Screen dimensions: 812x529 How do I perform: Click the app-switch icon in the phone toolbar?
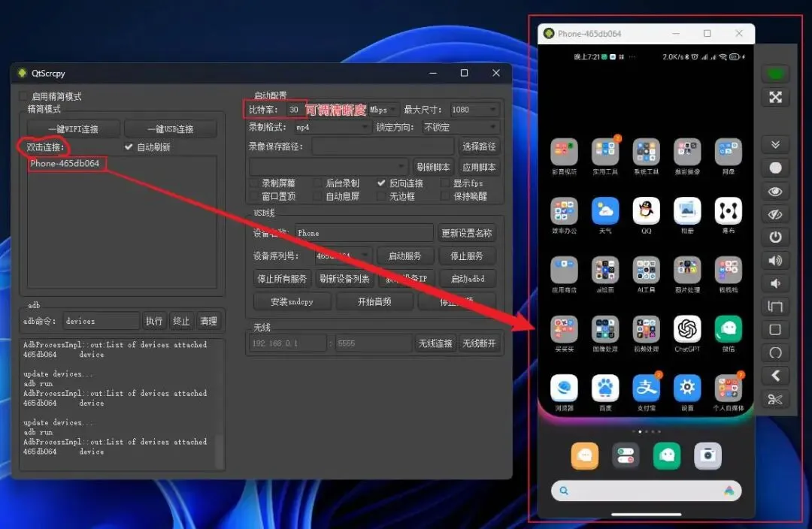coord(775,307)
